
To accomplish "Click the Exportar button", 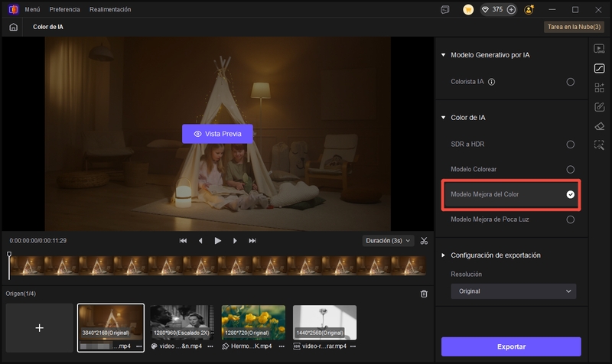I will (511, 346).
